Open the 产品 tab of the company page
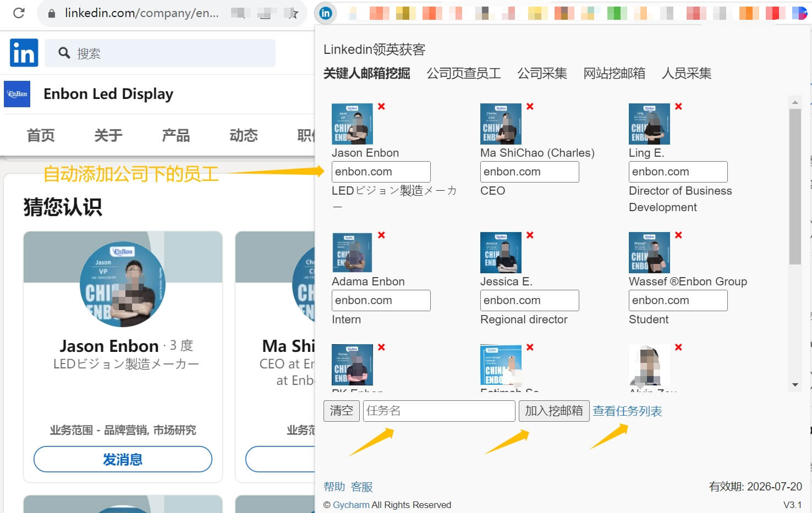The height and width of the screenshot is (513, 812). pyautogui.click(x=176, y=135)
